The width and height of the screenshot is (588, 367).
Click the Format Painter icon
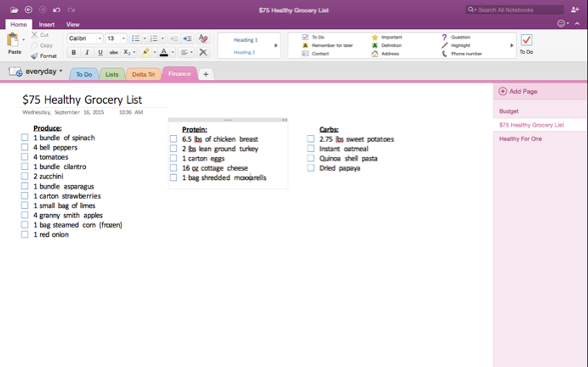click(x=44, y=56)
